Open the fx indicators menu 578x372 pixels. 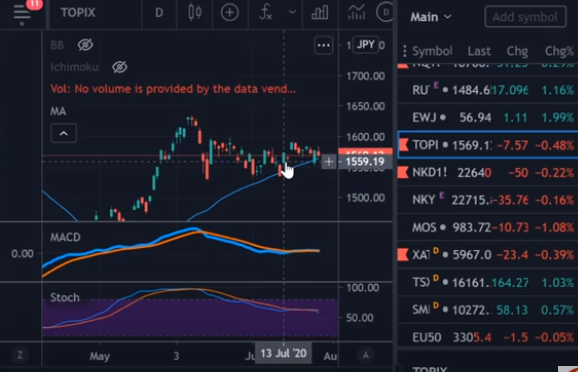click(266, 13)
